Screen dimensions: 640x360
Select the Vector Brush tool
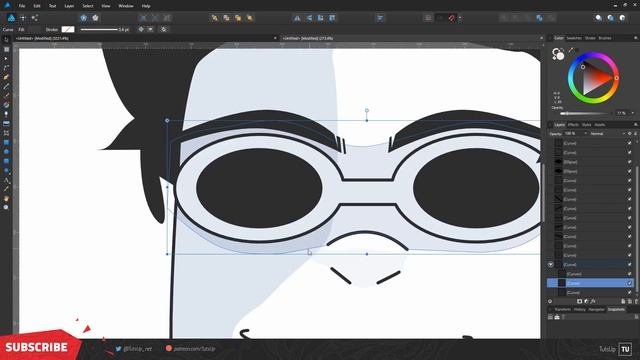coord(6,96)
